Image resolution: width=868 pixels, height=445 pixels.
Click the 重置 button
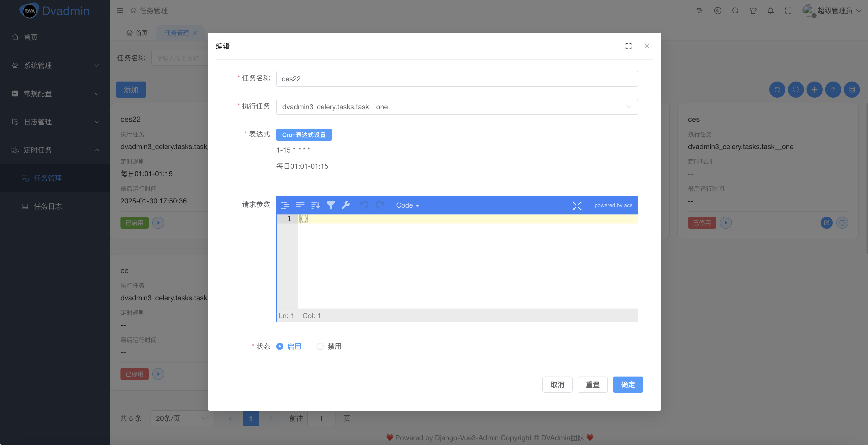coord(592,384)
